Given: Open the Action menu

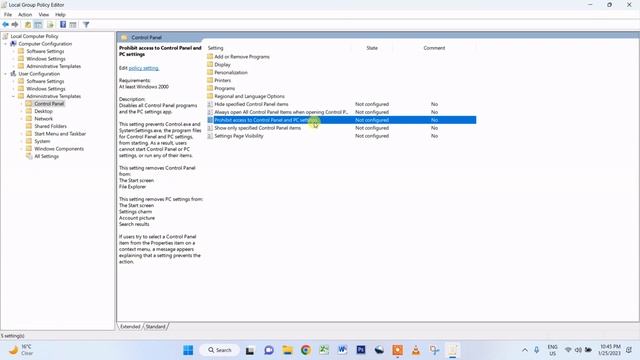Looking at the screenshot, I should [x=25, y=14].
